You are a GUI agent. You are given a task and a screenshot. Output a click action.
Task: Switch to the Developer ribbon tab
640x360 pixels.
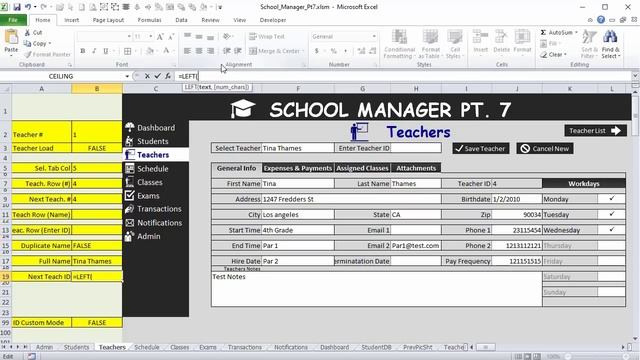click(x=273, y=20)
